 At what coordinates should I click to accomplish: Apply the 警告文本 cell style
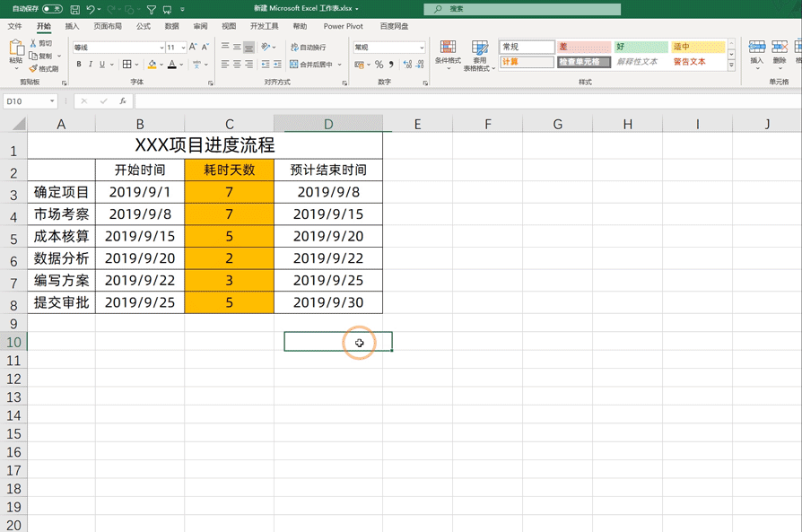(x=699, y=62)
